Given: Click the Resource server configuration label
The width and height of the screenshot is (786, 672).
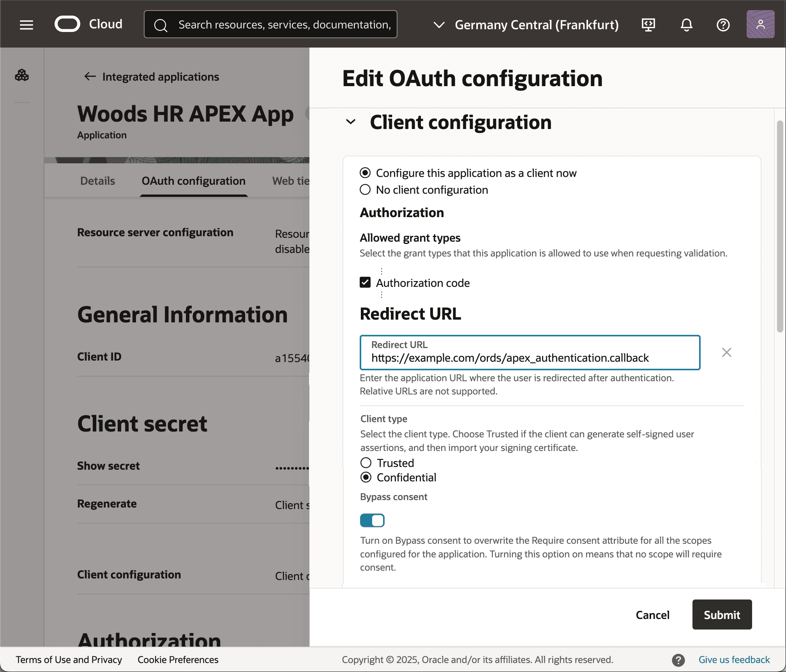Looking at the screenshot, I should (x=155, y=232).
